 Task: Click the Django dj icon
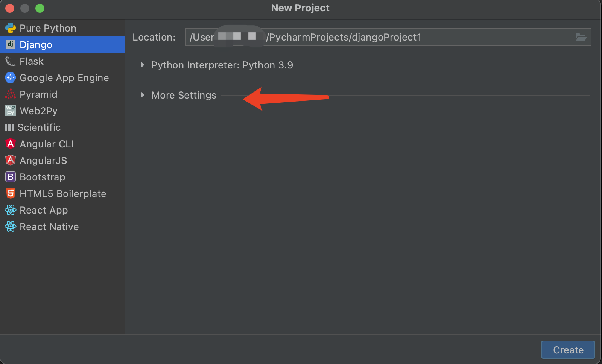(11, 44)
